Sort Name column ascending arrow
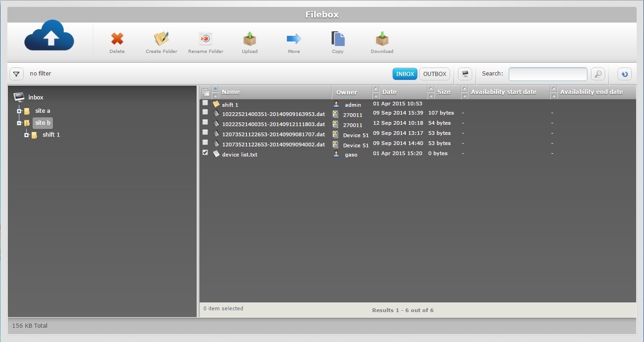 215,89
